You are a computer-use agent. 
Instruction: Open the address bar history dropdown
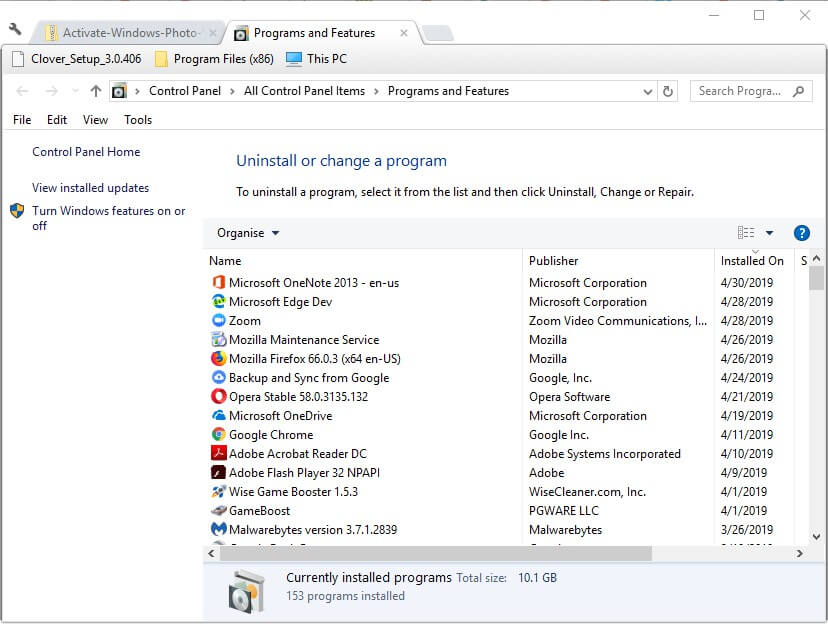[648, 92]
